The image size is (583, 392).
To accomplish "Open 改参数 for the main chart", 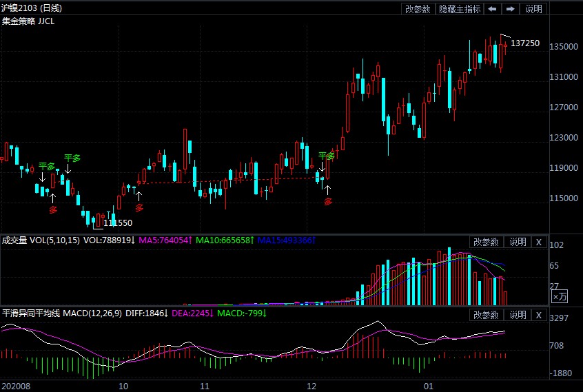I will [418, 9].
